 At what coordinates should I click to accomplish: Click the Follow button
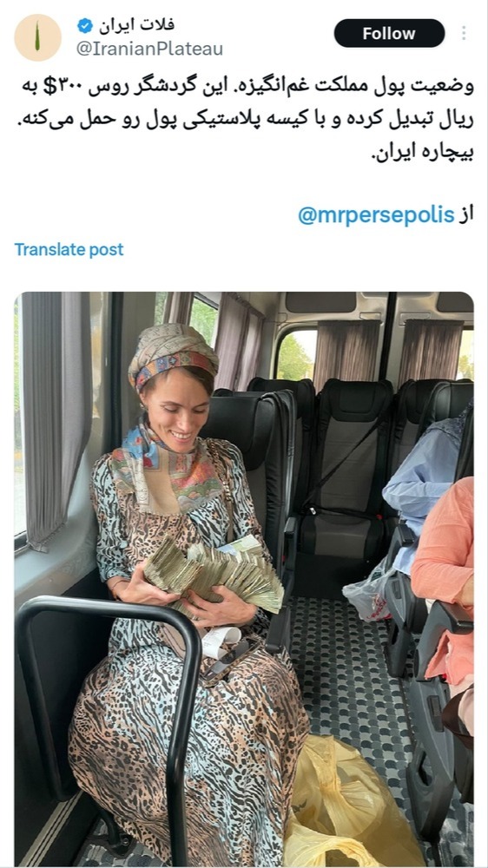coord(389,33)
